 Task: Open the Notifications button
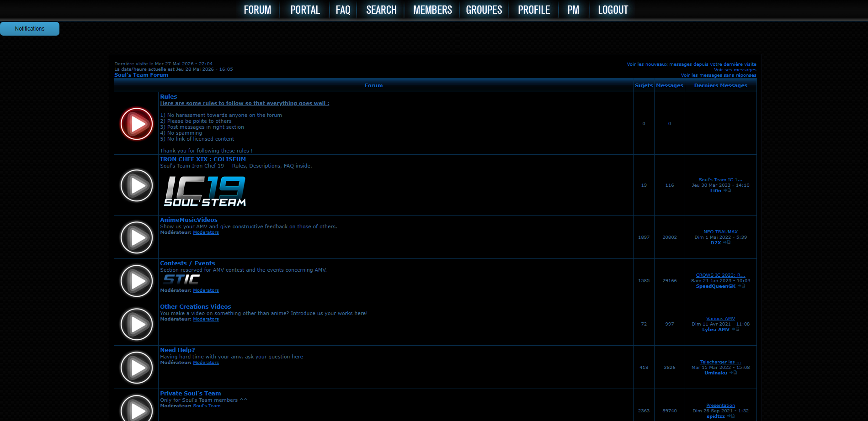coord(30,29)
